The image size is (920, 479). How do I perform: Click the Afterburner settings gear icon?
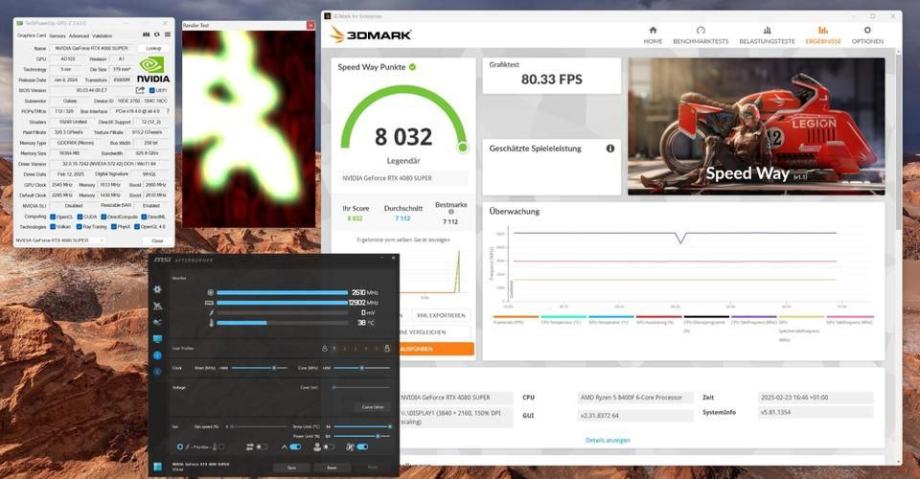coord(157,289)
